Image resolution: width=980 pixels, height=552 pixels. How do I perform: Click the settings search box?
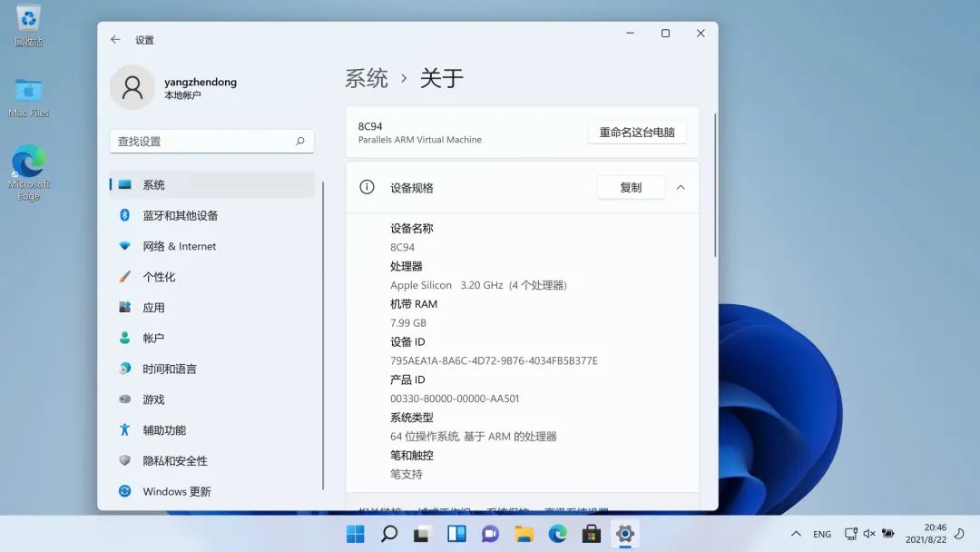click(211, 142)
